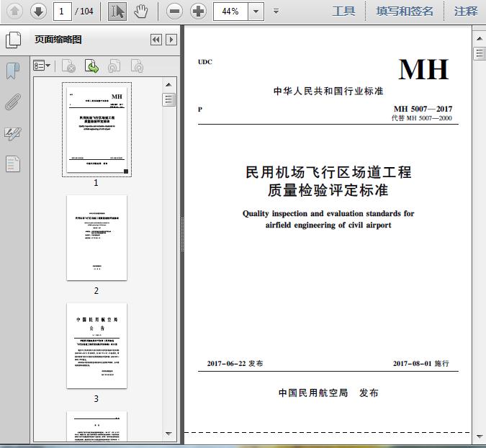
Task: Open the Attachments paperclip panel
Action: [13, 102]
